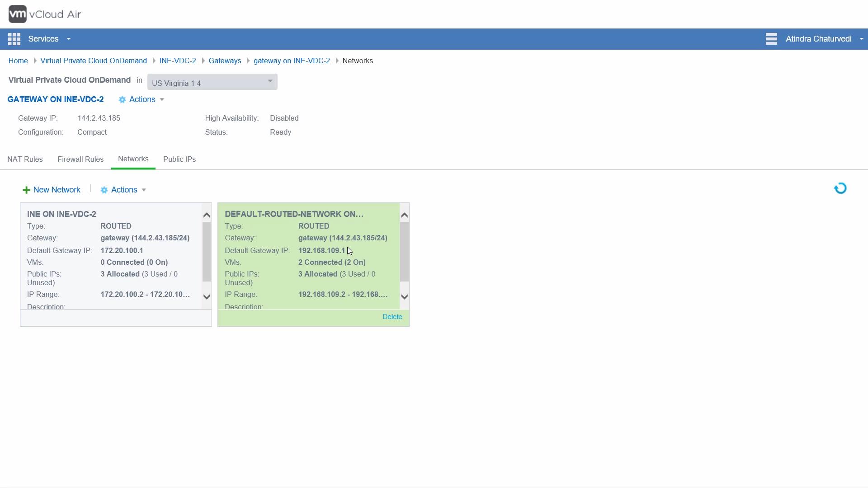Open gateway on INE-VDC-2 breadcrumb

(x=292, y=61)
